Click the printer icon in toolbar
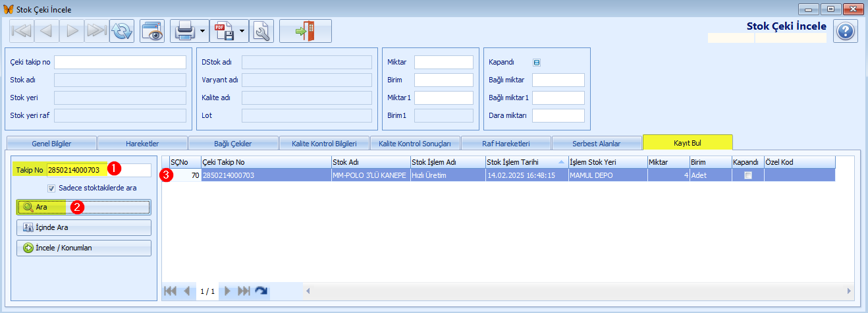Image resolution: width=868 pixels, height=313 pixels. click(x=184, y=31)
